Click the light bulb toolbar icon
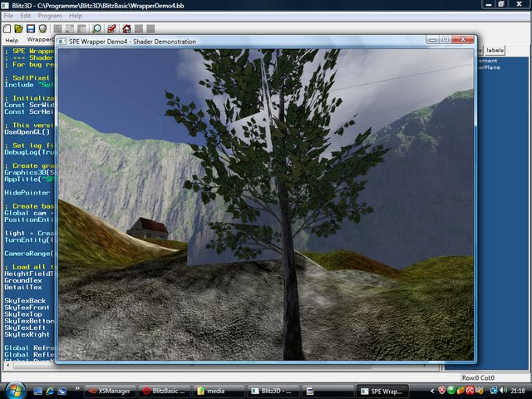The width and height of the screenshot is (532, 399). [42, 28]
